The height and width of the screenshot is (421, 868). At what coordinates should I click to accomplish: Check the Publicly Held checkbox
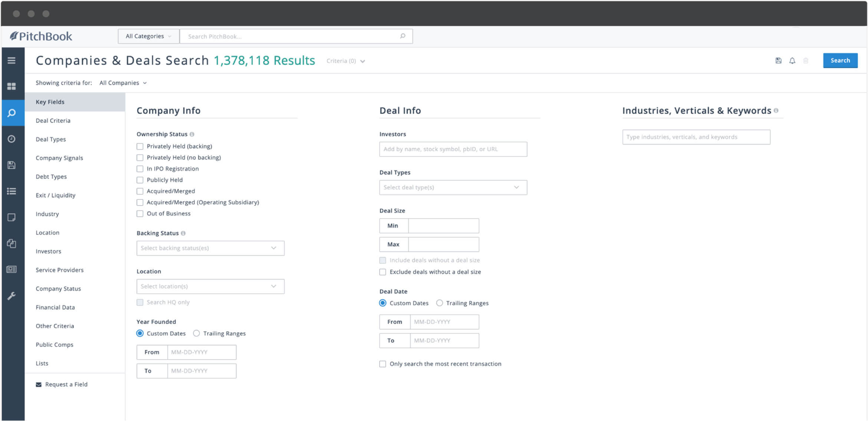[x=140, y=180]
